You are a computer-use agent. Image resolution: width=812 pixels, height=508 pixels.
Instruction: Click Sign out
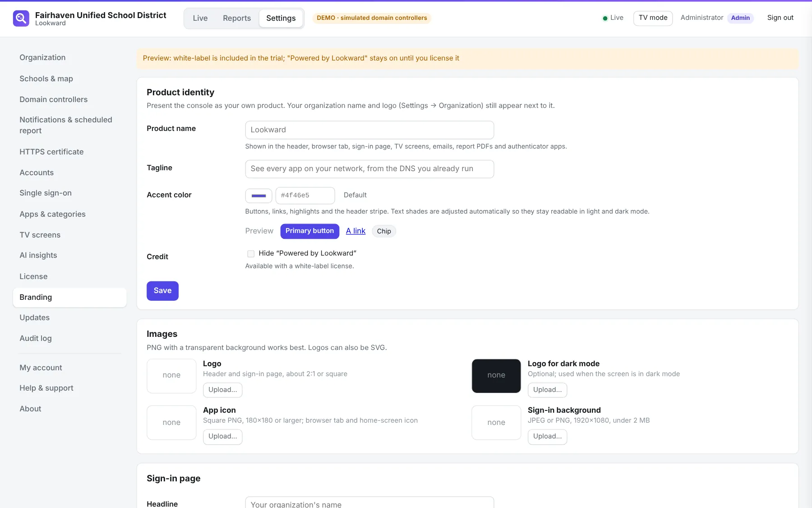click(780, 18)
